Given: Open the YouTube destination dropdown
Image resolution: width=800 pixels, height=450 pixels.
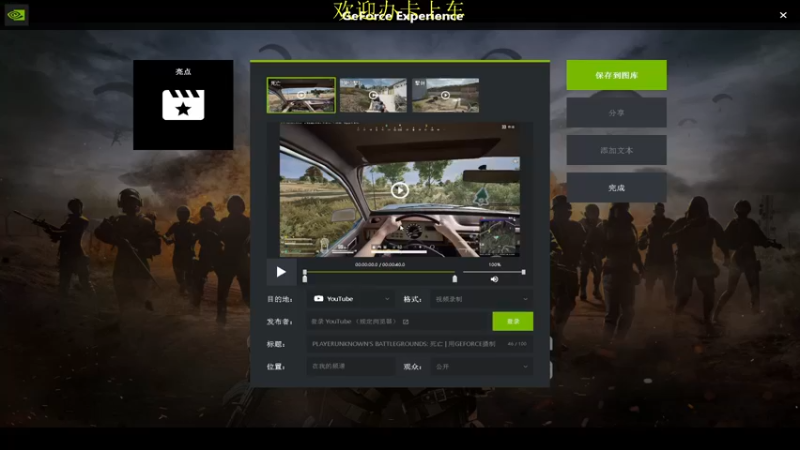Looking at the screenshot, I should tap(351, 299).
